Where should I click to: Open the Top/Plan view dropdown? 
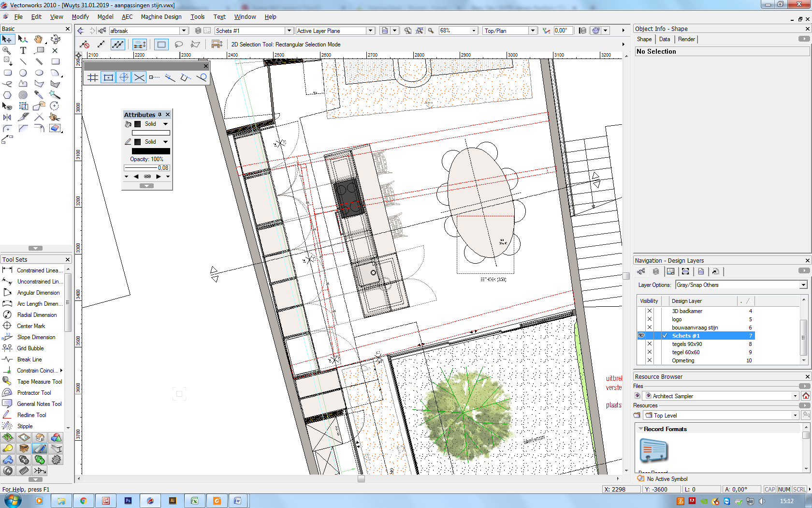click(510, 30)
